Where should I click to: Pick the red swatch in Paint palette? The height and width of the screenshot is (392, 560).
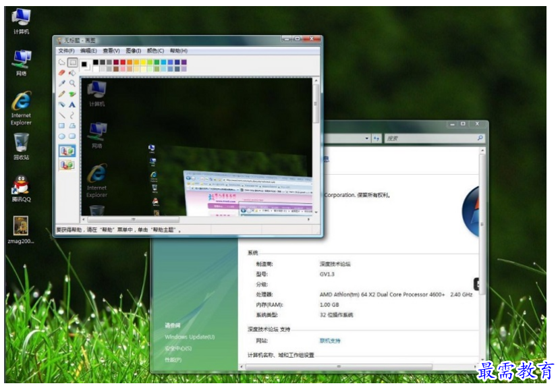(x=123, y=62)
